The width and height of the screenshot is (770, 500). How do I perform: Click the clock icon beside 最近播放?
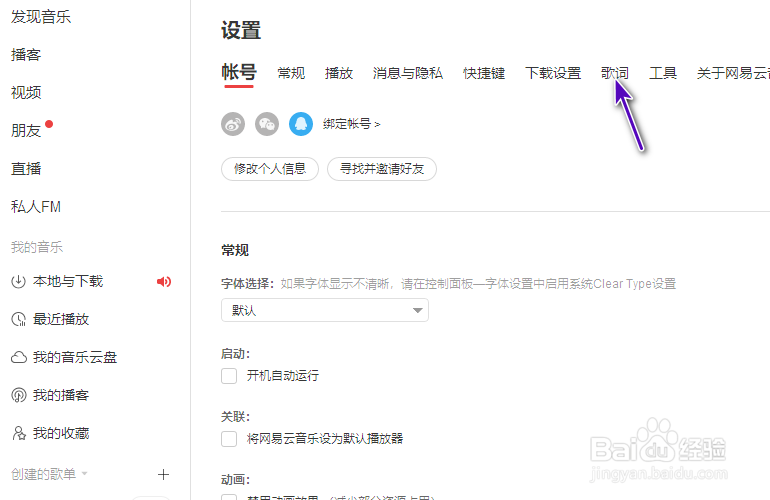pos(18,319)
